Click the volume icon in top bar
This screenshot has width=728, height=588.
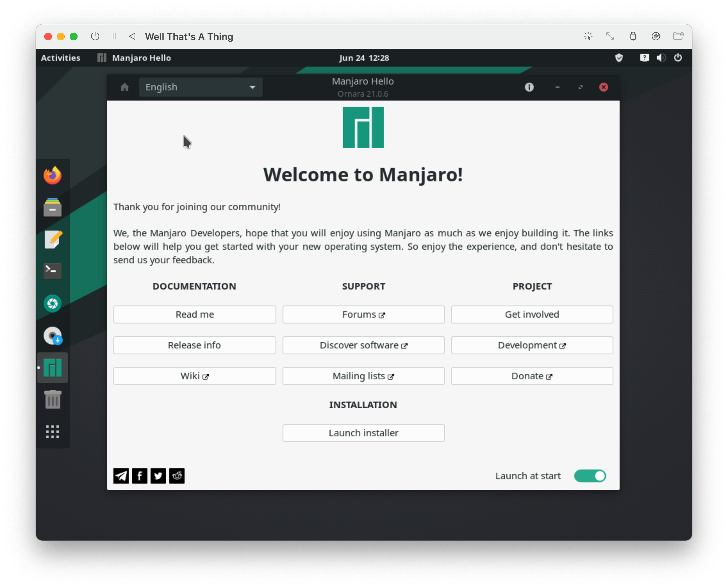click(x=661, y=58)
